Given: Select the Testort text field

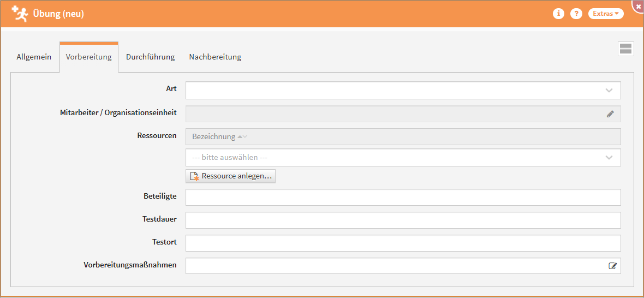Looking at the screenshot, I should (403, 243).
